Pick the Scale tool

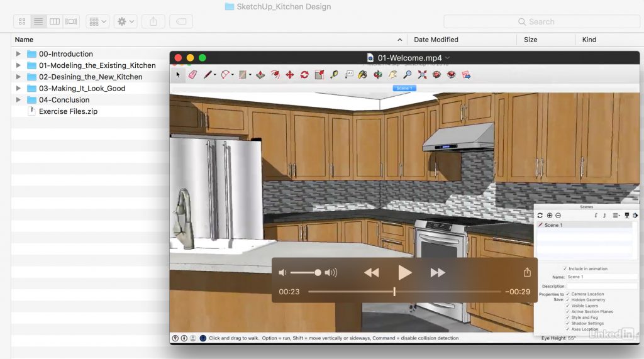tap(319, 75)
